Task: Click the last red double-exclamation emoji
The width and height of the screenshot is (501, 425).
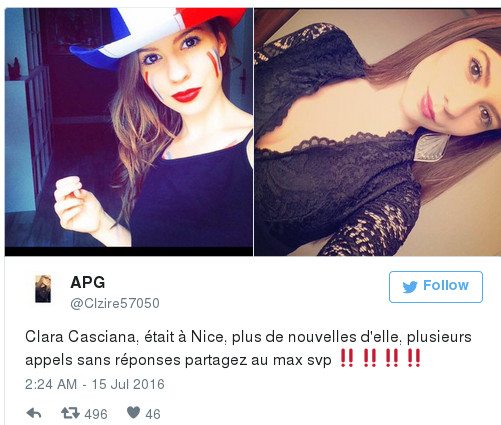Action: pyautogui.click(x=414, y=358)
